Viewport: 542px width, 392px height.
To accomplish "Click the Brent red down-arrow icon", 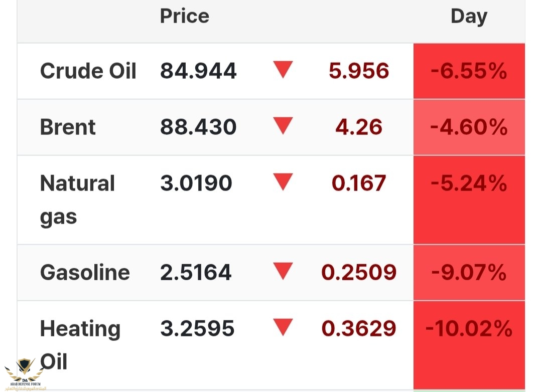I will click(283, 126).
